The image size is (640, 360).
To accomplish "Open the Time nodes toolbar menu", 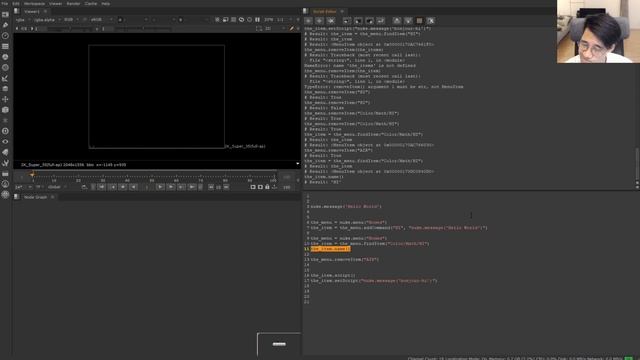I will [5, 36].
